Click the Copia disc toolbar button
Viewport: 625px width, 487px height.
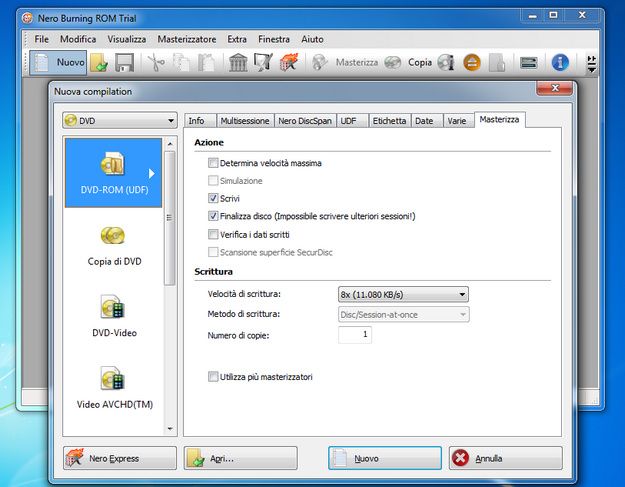point(409,63)
